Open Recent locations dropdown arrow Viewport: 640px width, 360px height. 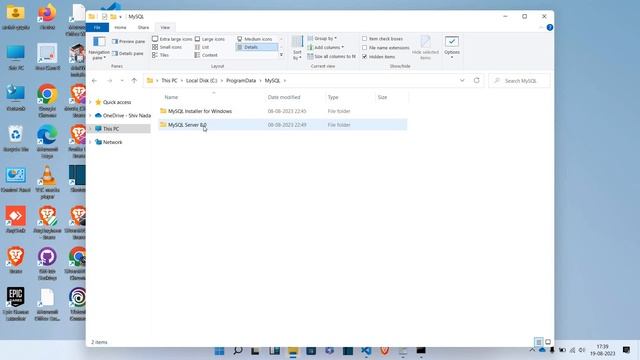(x=122, y=81)
